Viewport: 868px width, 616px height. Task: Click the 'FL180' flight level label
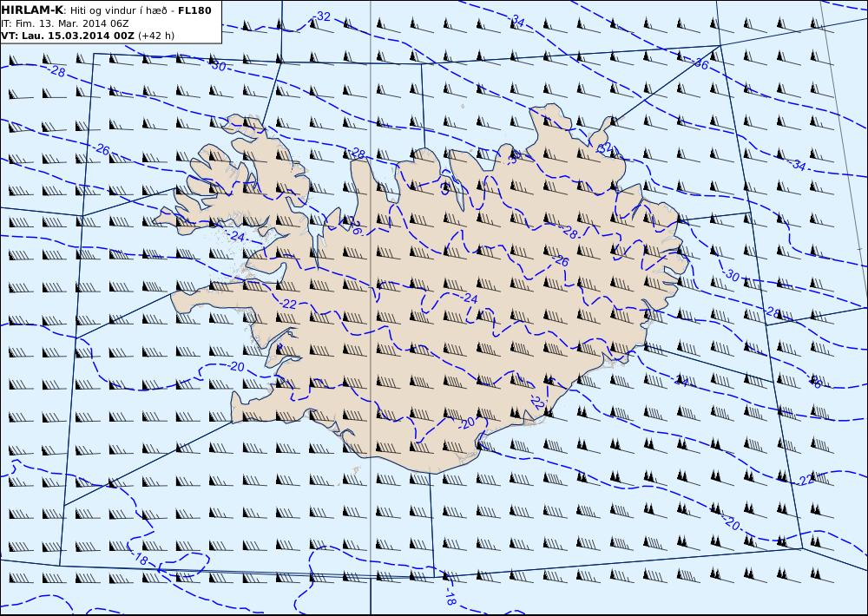[x=194, y=10]
